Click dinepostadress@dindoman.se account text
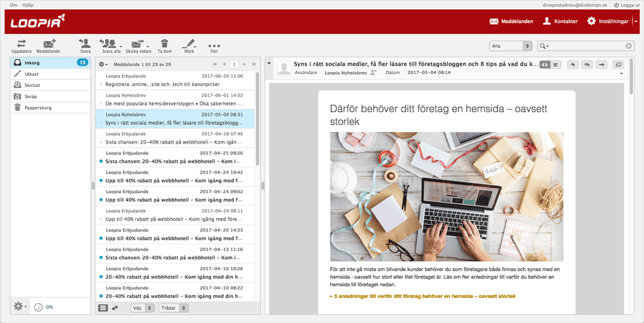 tap(576, 5)
